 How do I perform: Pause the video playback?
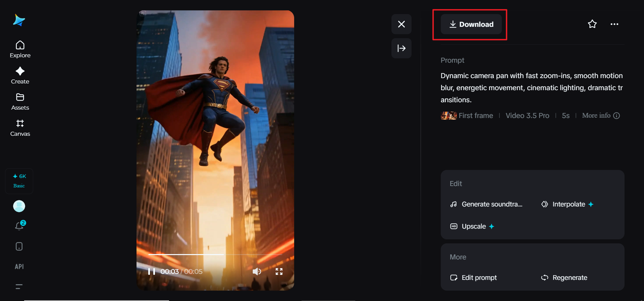(x=152, y=272)
